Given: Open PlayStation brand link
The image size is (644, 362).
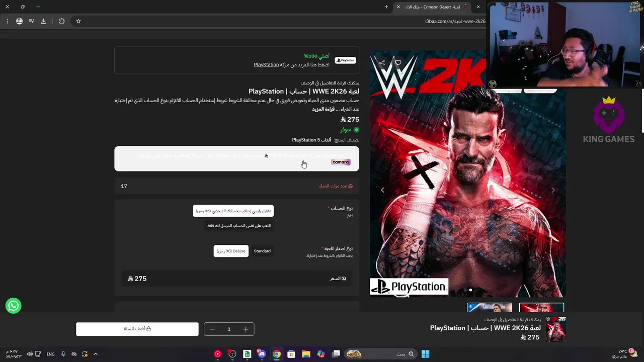Looking at the screenshot, I should point(266,65).
